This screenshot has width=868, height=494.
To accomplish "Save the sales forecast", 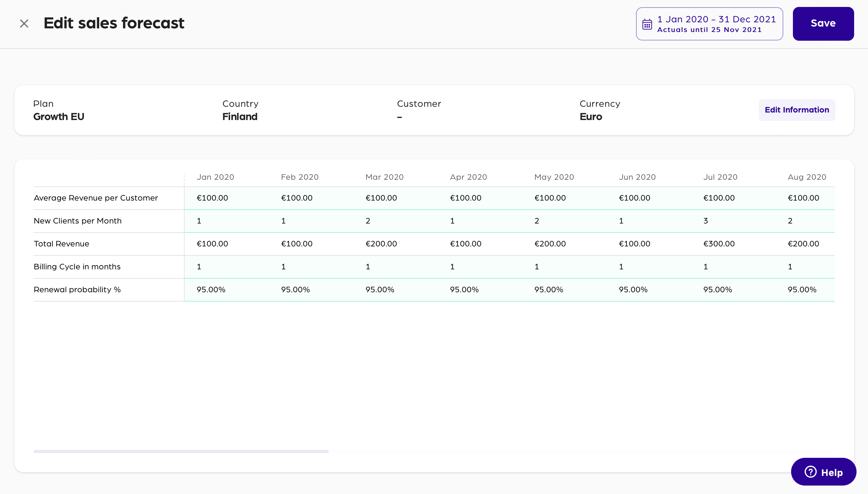I will pyautogui.click(x=823, y=24).
